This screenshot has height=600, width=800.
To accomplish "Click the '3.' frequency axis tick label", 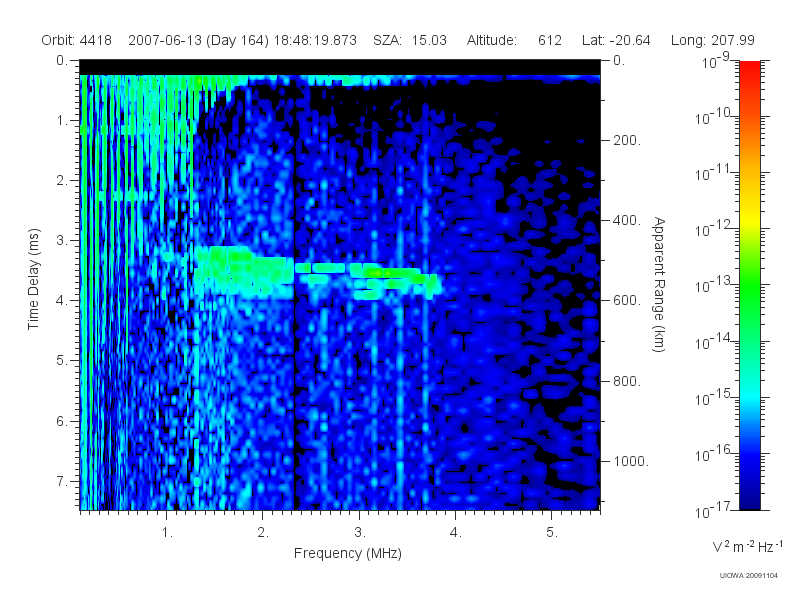I will [x=360, y=533].
